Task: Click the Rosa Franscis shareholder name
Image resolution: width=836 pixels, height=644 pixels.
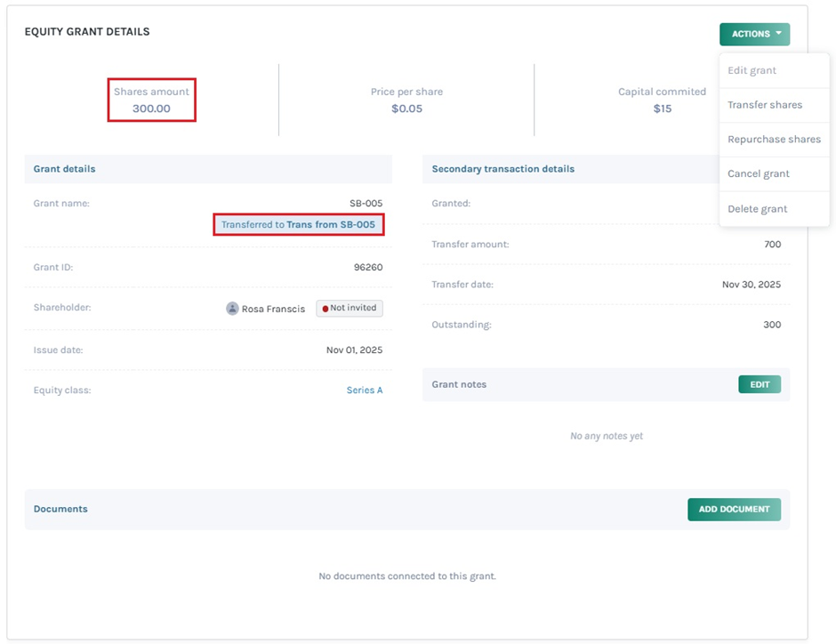Action: point(273,309)
